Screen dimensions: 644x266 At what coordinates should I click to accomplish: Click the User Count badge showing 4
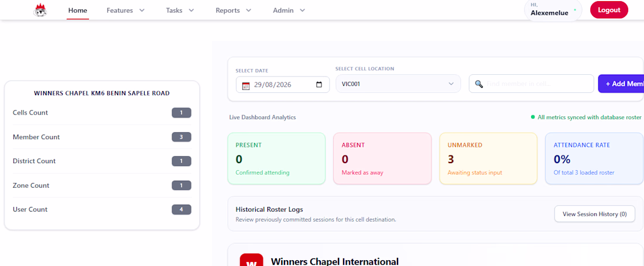pyautogui.click(x=181, y=209)
